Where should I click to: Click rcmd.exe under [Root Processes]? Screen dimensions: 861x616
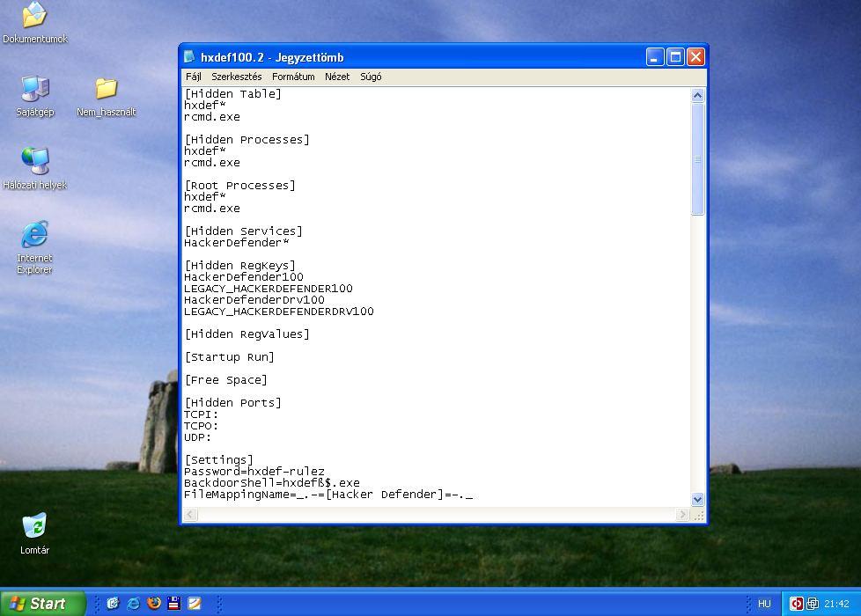coord(212,209)
